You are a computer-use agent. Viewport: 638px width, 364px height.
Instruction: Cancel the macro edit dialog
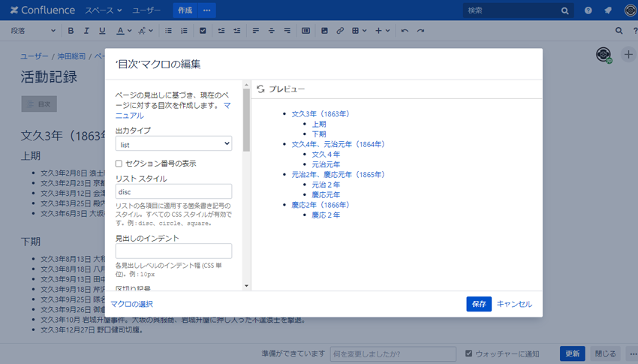click(514, 304)
